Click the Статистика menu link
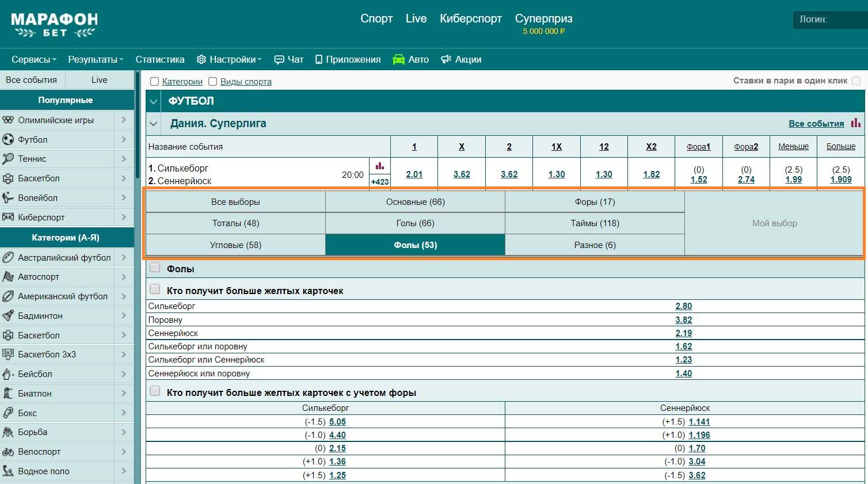 (160, 59)
